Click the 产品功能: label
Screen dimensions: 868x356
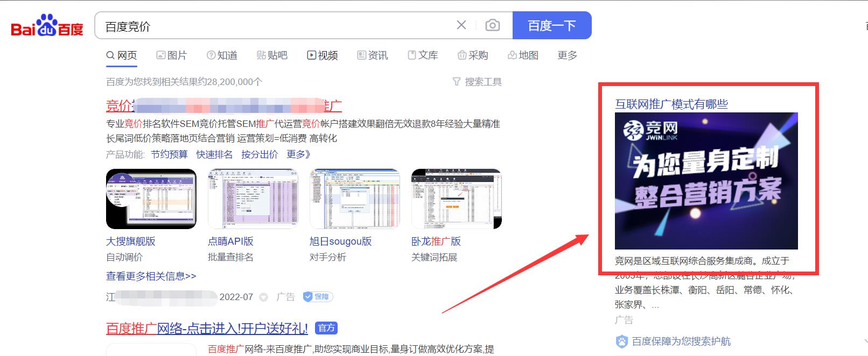tap(125, 154)
